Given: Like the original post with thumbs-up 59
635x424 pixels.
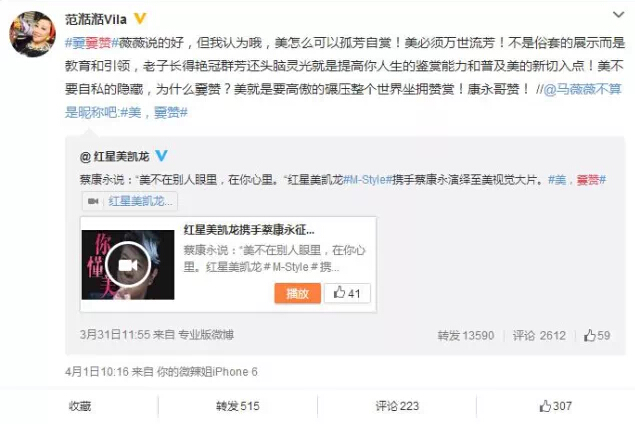Looking at the screenshot, I should click(597, 335).
